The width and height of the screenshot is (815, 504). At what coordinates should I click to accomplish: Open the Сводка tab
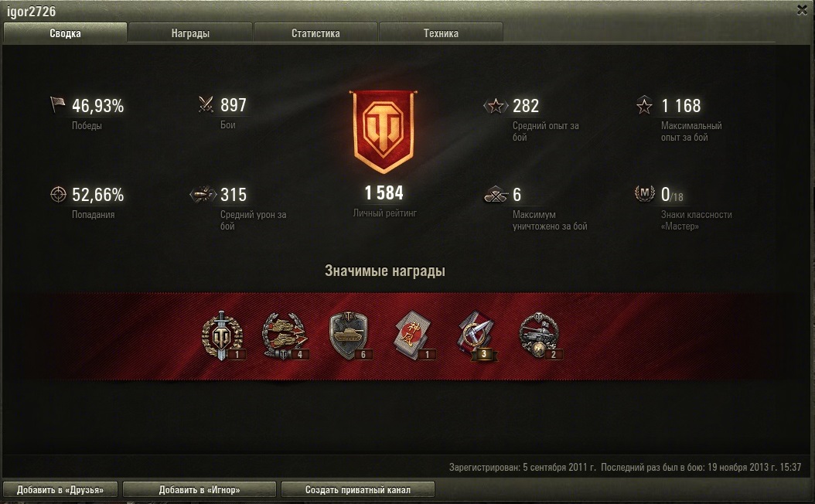(x=65, y=32)
